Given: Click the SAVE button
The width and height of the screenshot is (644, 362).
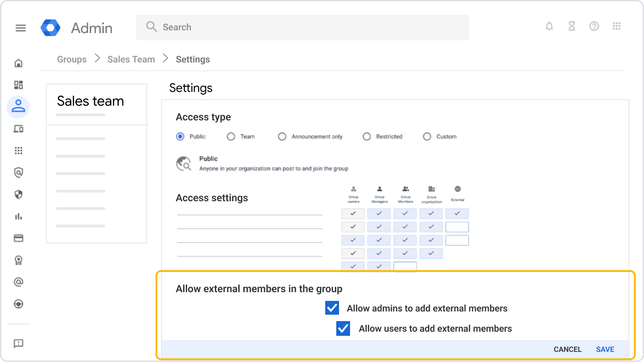Looking at the screenshot, I should point(605,350).
